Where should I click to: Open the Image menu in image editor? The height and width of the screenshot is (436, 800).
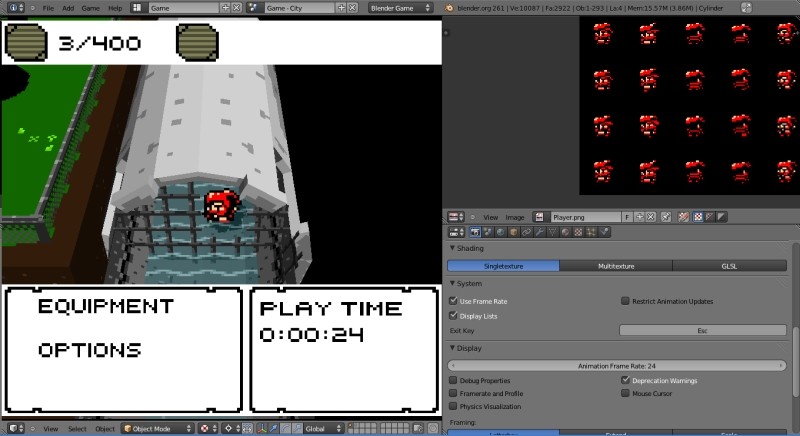515,216
